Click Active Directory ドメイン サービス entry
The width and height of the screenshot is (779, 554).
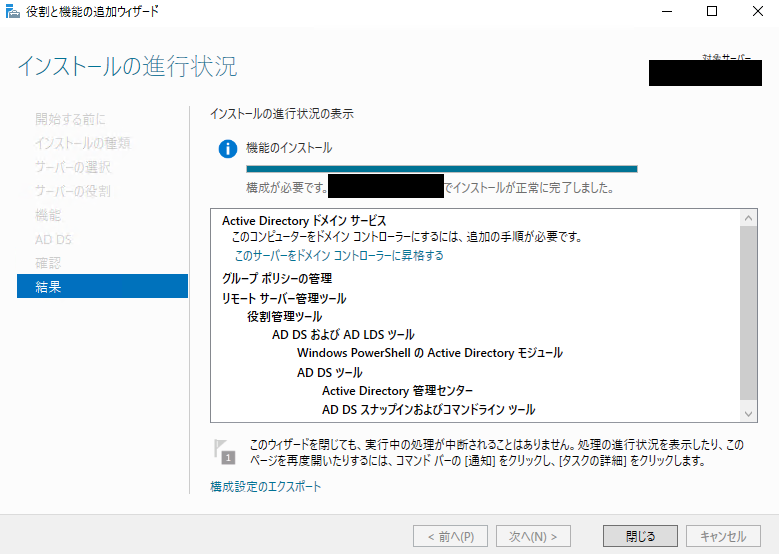pos(304,220)
